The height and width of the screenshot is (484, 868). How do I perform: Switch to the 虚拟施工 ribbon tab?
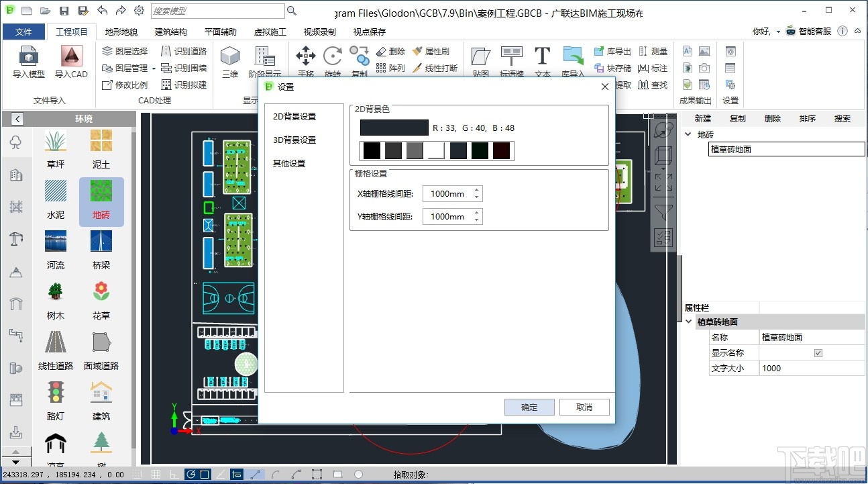tap(270, 32)
